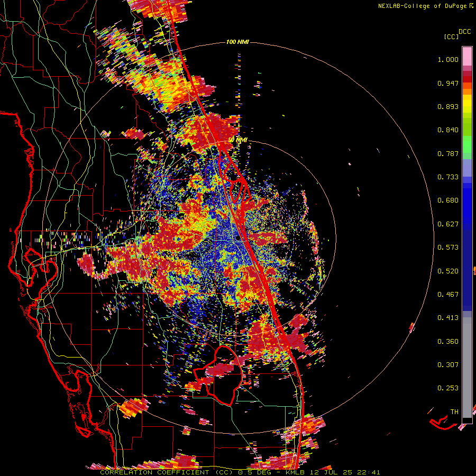Click the DCC label above the color bar
476x476 pixels.
pos(465,31)
